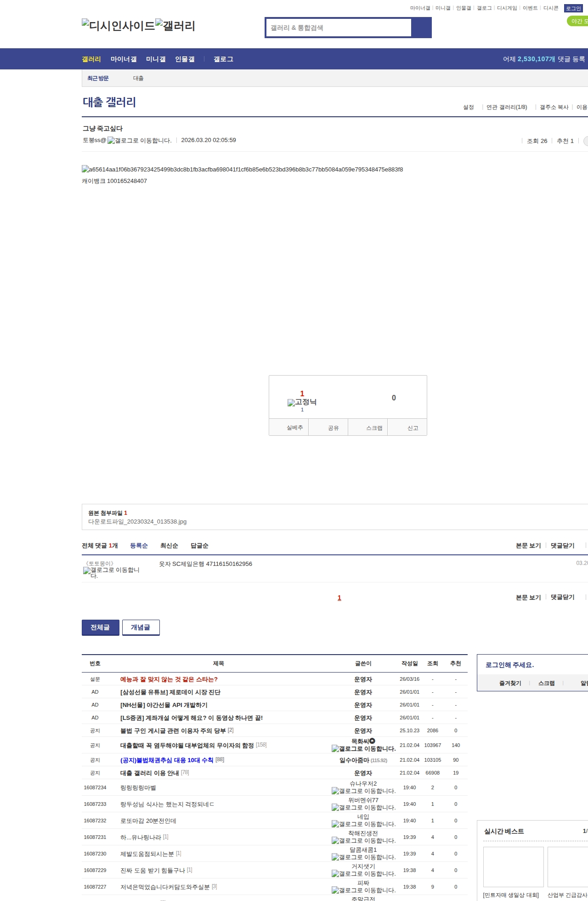The height and width of the screenshot is (901, 588).
Task: Open the gallog icon under 거지샛기
Action: point(363,874)
